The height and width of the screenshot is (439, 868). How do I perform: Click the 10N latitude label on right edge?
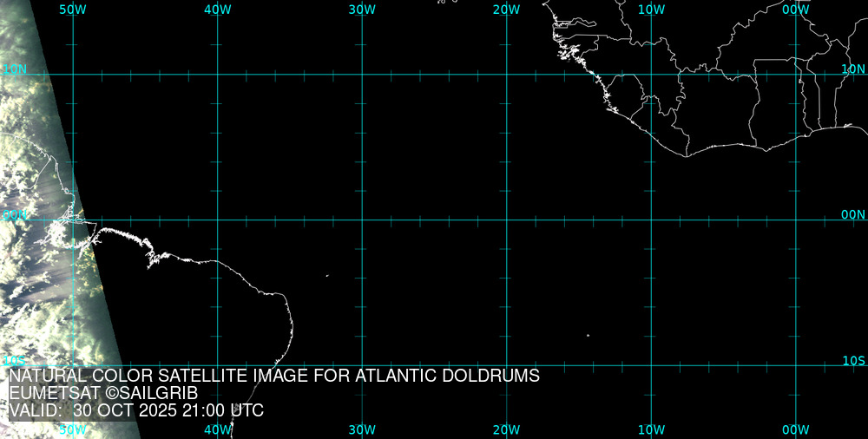pyautogui.click(x=853, y=69)
